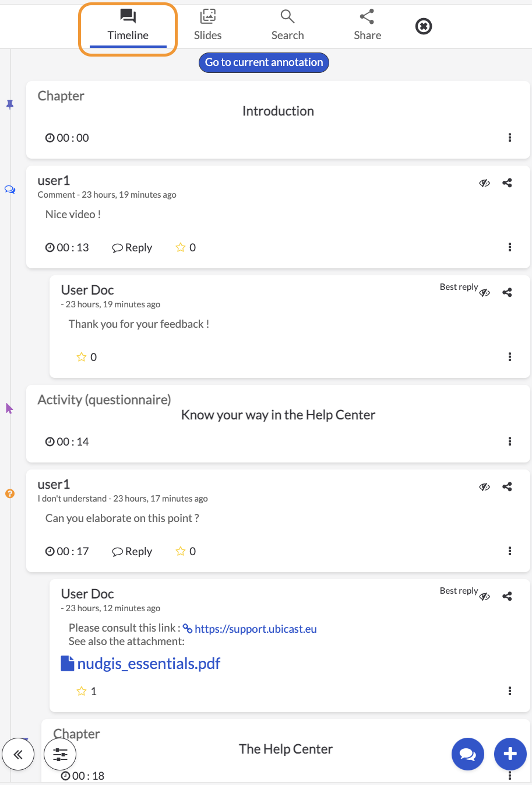The height and width of the screenshot is (785, 532).
Task: Share the 'Thank you for your feedback' reply
Action: pos(507,292)
